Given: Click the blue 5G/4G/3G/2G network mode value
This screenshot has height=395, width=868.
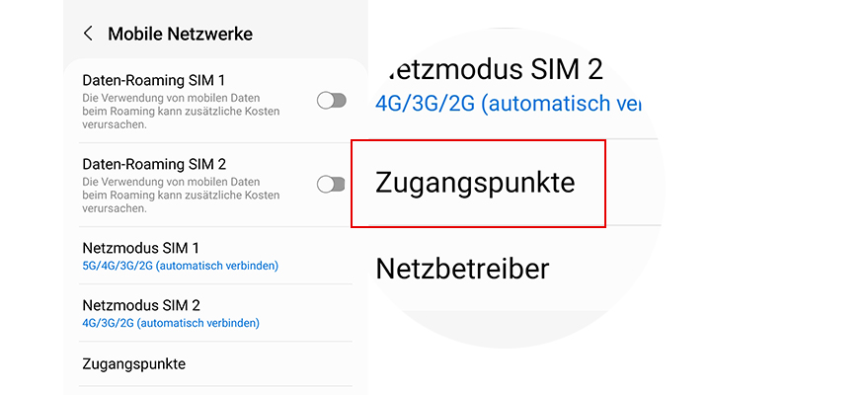Looking at the screenshot, I should pos(117,266).
